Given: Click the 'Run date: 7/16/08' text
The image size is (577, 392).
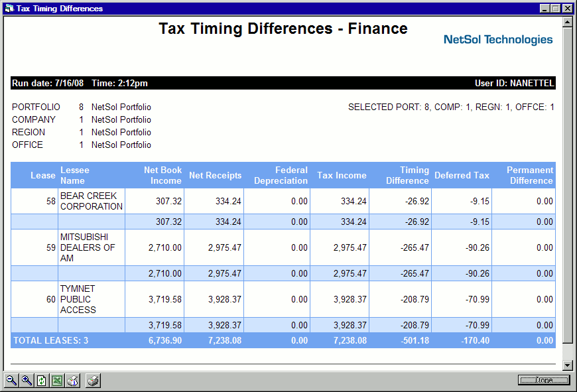Looking at the screenshot, I should pos(48,83).
